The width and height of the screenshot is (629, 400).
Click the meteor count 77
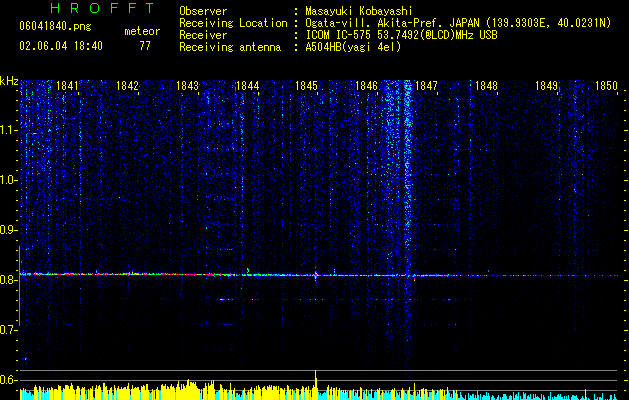pos(145,46)
